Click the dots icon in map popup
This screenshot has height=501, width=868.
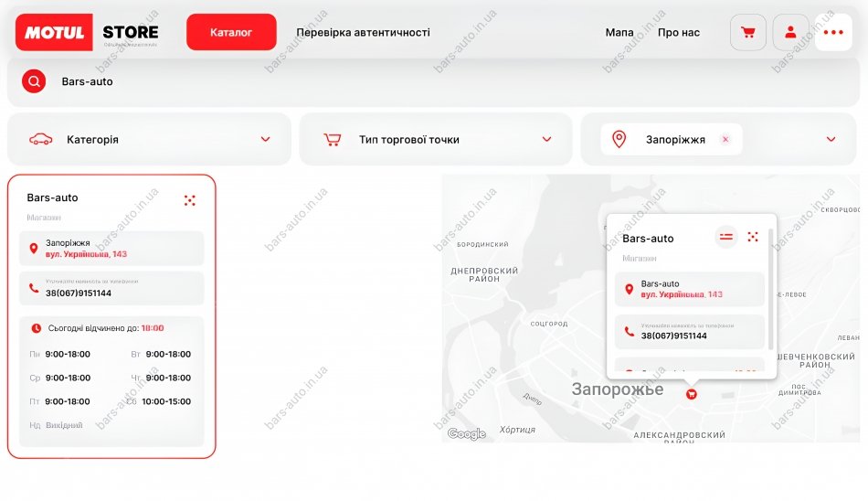pyautogui.click(x=752, y=237)
